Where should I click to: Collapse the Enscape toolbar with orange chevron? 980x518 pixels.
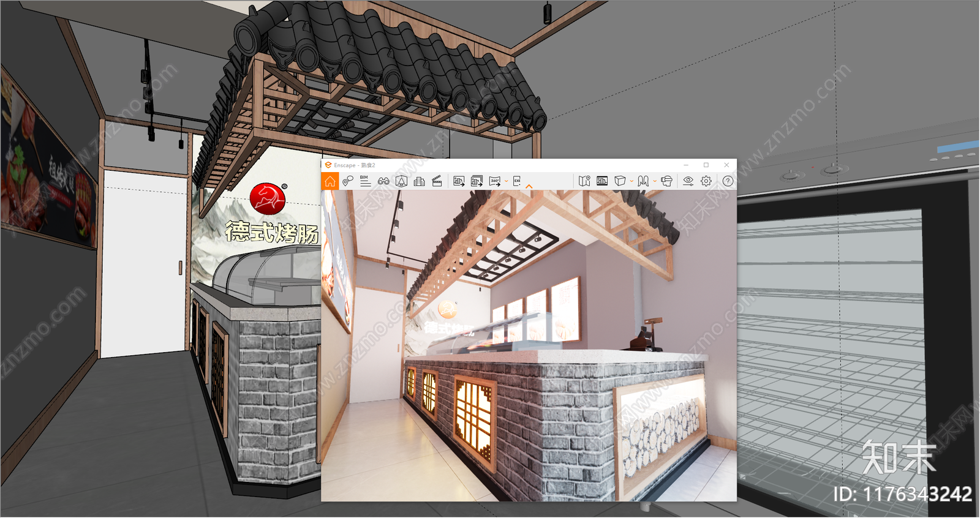[529, 186]
